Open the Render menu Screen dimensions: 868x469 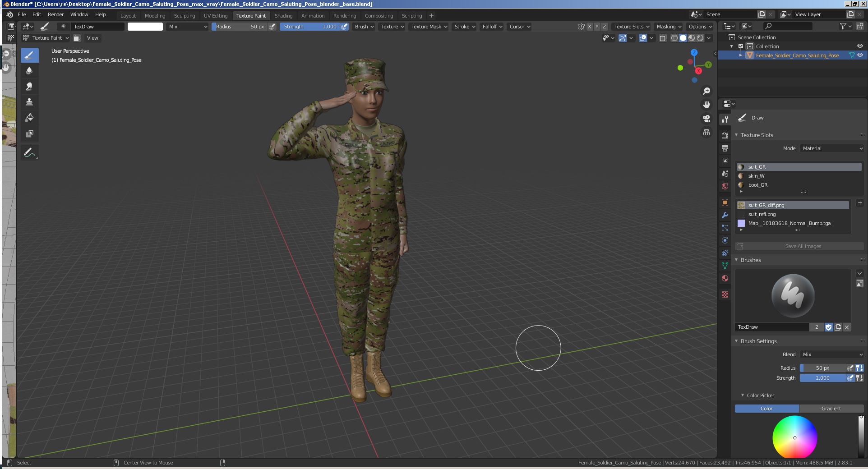point(55,14)
